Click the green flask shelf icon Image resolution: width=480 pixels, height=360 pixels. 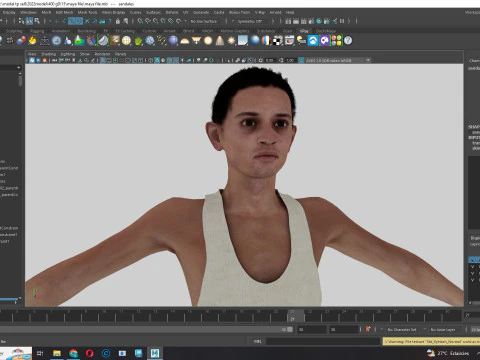(79, 41)
